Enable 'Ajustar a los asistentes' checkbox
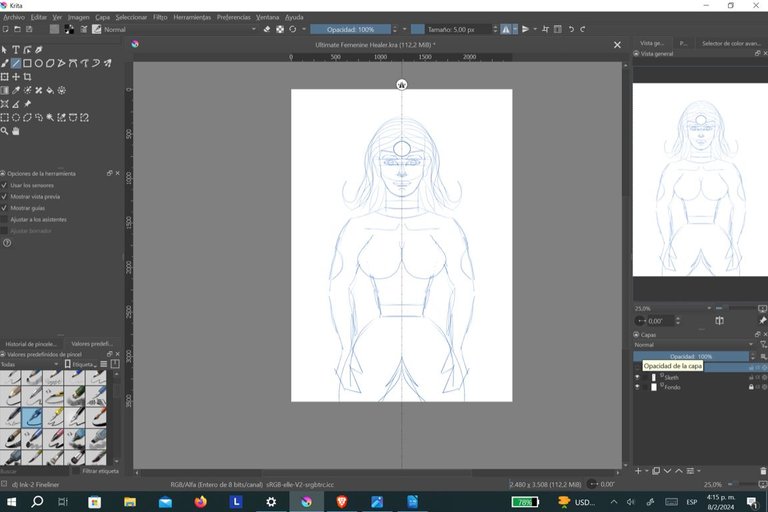The width and height of the screenshot is (768, 512). click(4, 219)
